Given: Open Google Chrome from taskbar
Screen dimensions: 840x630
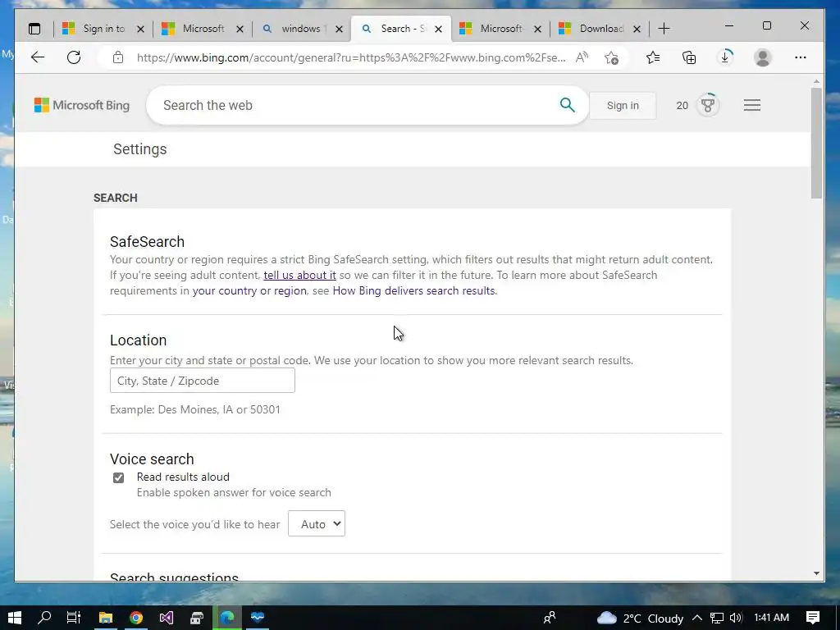Looking at the screenshot, I should click(136, 618).
